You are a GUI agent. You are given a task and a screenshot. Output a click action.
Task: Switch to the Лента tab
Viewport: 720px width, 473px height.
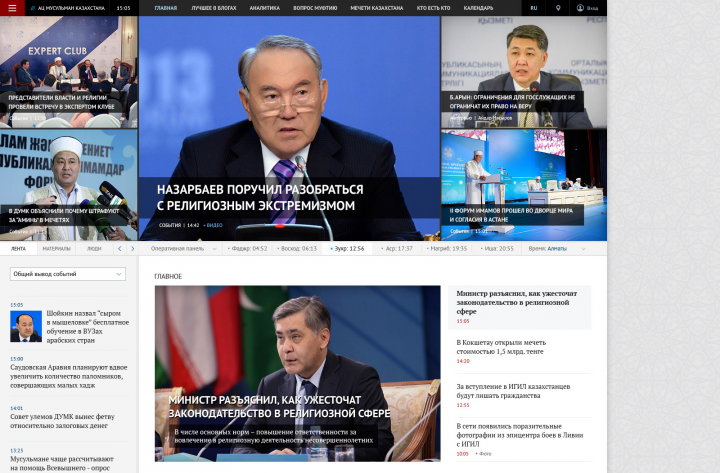18,248
